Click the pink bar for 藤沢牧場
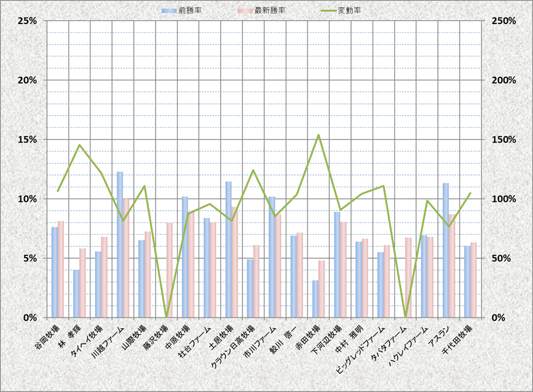Screen dimensions: 533x392 [x=170, y=270]
